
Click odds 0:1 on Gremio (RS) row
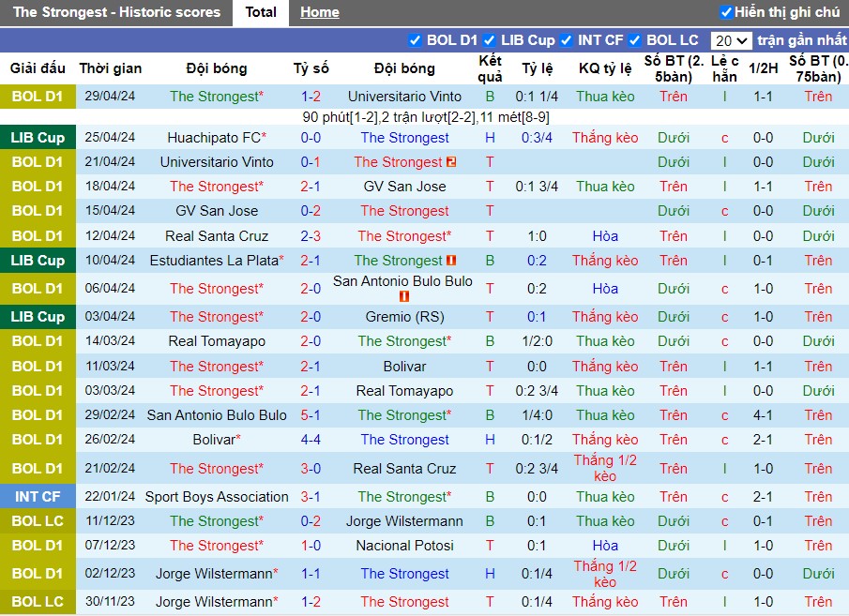click(x=538, y=317)
